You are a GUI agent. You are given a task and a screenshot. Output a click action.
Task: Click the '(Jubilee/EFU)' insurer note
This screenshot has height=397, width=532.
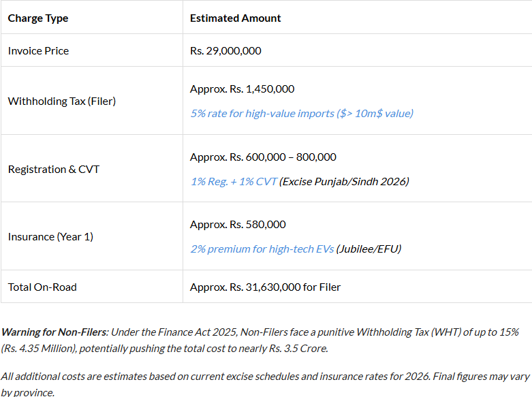tap(369, 249)
